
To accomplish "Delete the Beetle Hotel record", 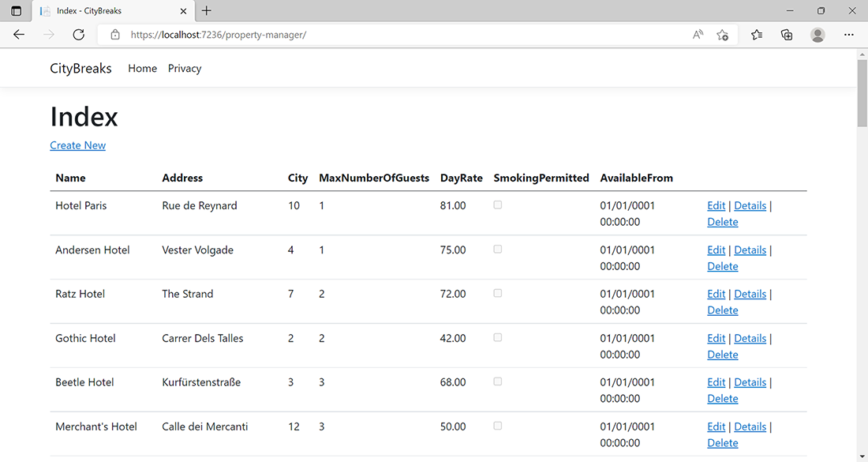I will coord(722,398).
